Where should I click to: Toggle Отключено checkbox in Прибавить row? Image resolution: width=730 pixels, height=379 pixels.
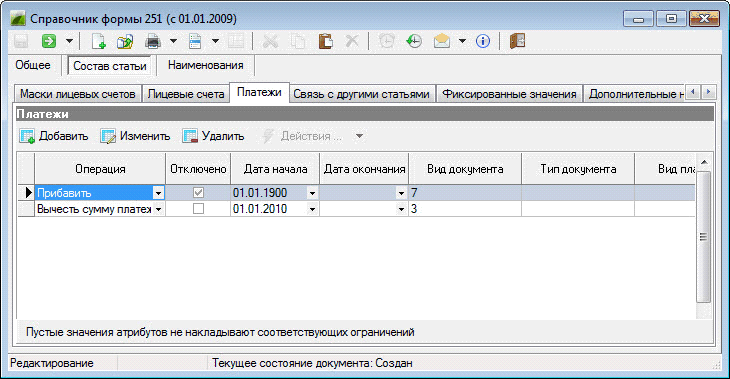click(x=198, y=192)
